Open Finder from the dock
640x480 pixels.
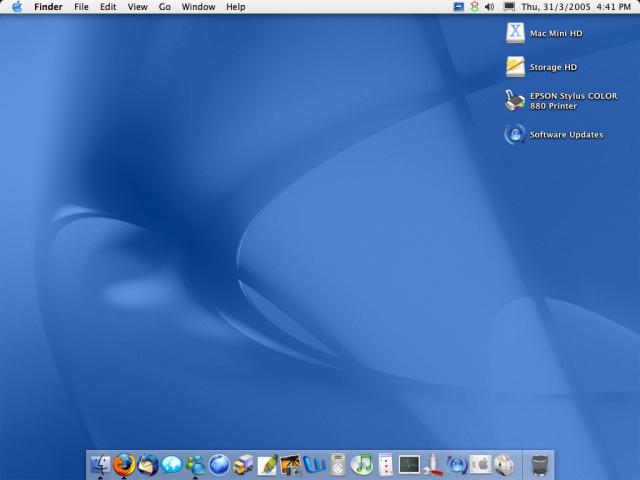[100, 465]
